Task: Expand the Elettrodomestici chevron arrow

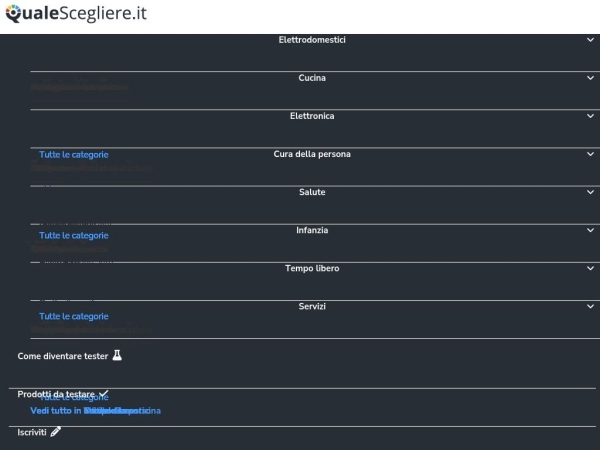Action: 590,40
